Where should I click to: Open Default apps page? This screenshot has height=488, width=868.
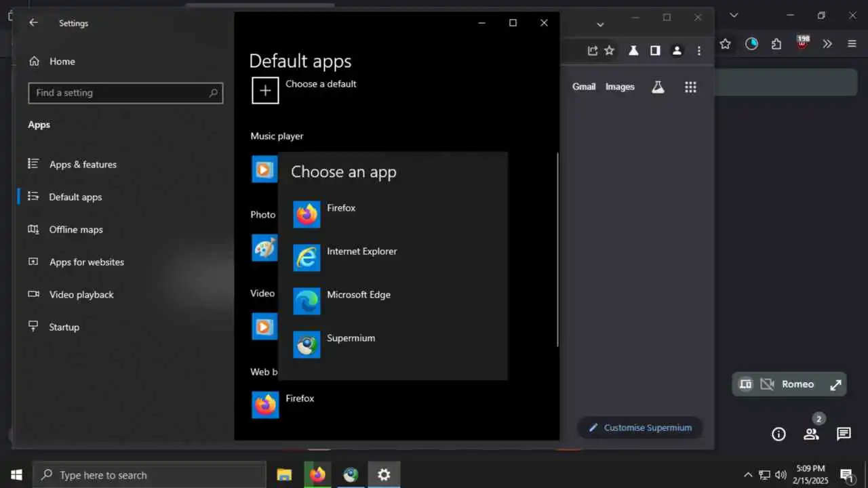[x=64, y=197]
